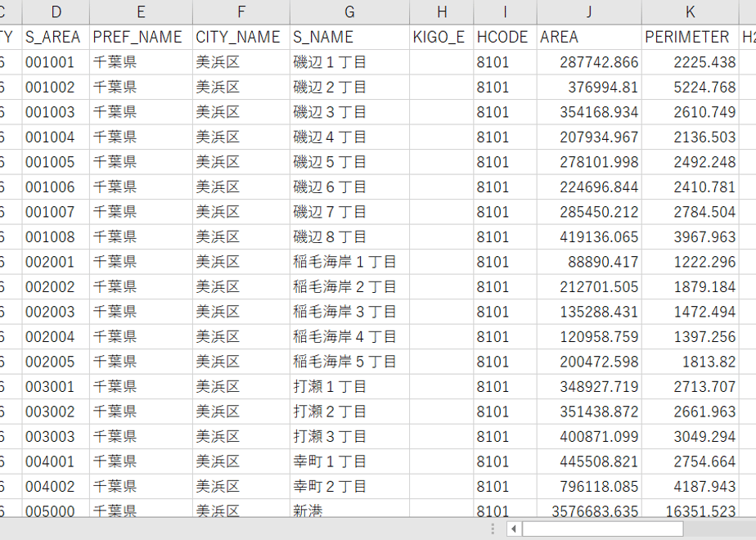The width and height of the screenshot is (756, 540).
Task: Click AREA value 88890.417
Action: [589, 262]
